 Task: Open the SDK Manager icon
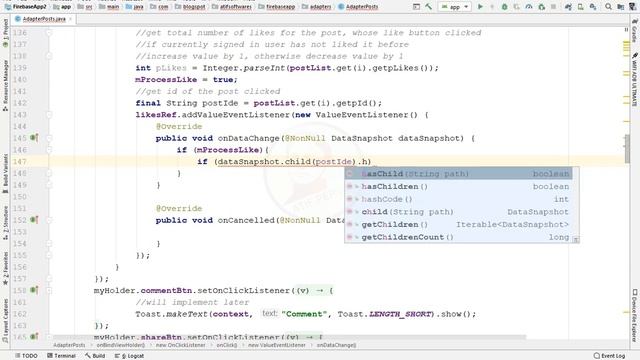[x=593, y=7]
